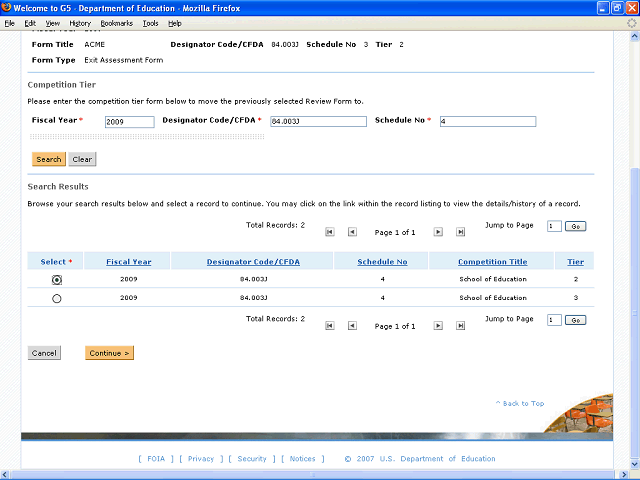Screen dimensions: 640x480
Task: Focus the Designator Code/CFDA input field
Action: tap(318, 121)
